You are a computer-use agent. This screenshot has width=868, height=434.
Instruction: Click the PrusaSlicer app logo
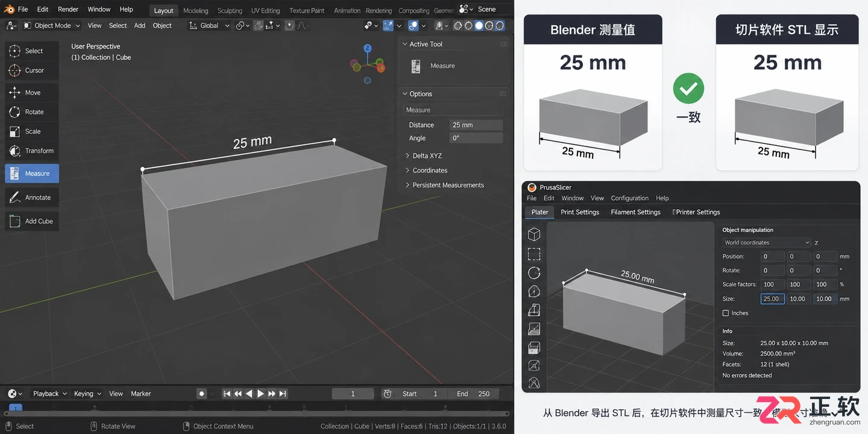click(532, 187)
